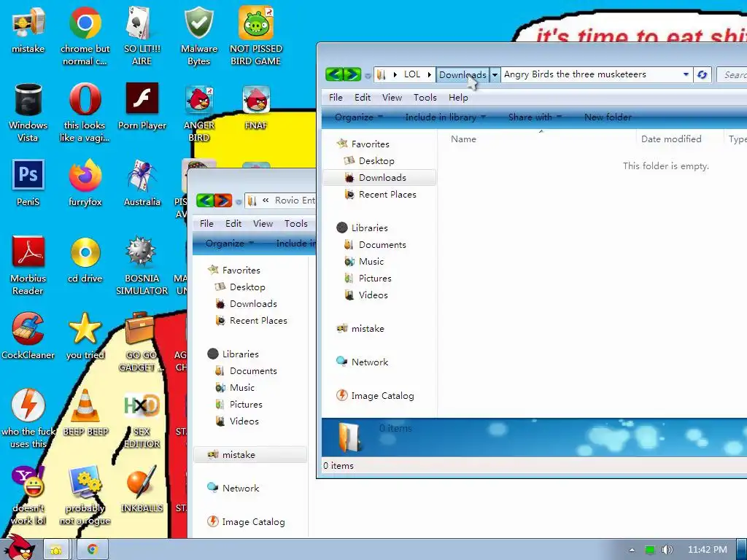
Task: Expand the arrow after the LOL breadcrumb
Action: coord(429,75)
